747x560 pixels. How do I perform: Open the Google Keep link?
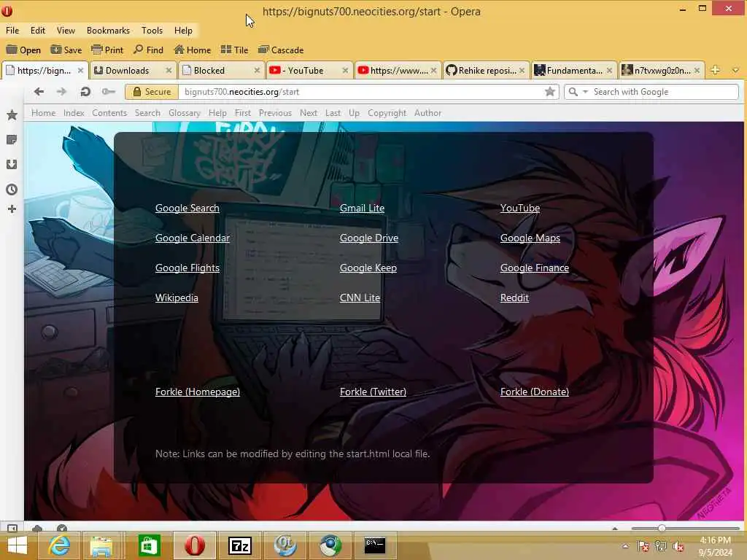point(368,268)
